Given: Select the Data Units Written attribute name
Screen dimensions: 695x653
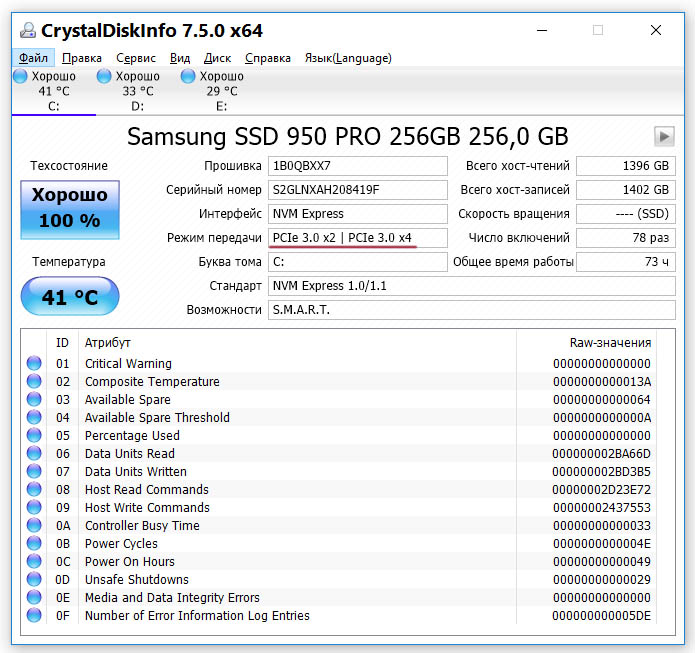Looking at the screenshot, I should (136, 472).
